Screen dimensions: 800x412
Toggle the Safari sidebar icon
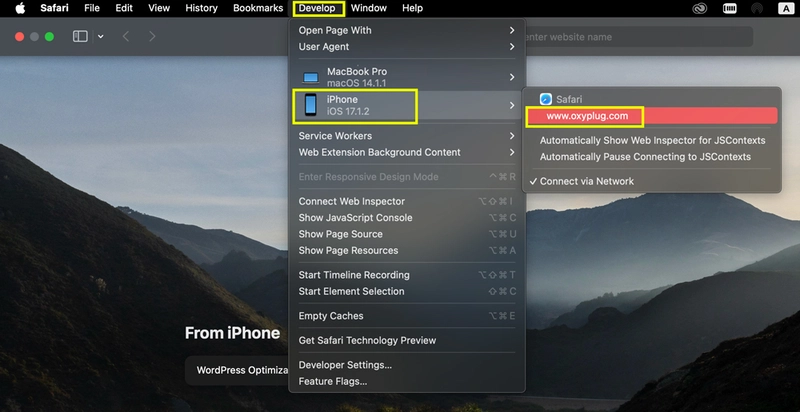coord(80,36)
